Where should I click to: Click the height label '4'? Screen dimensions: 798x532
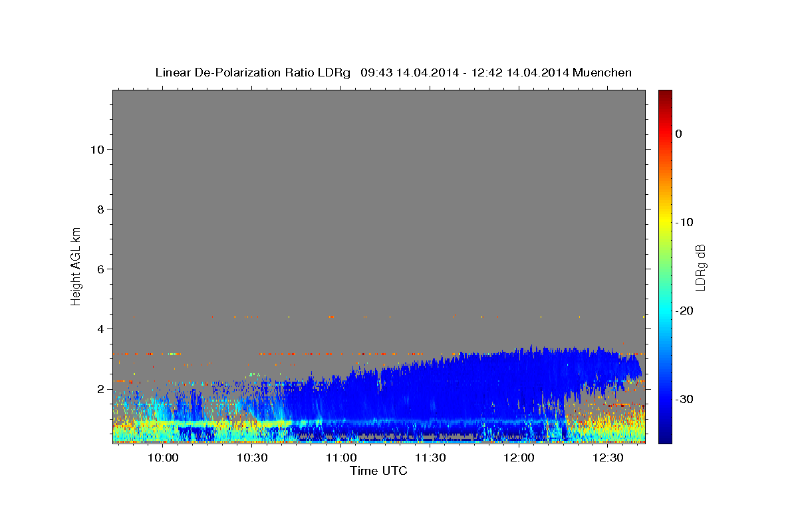tap(101, 329)
